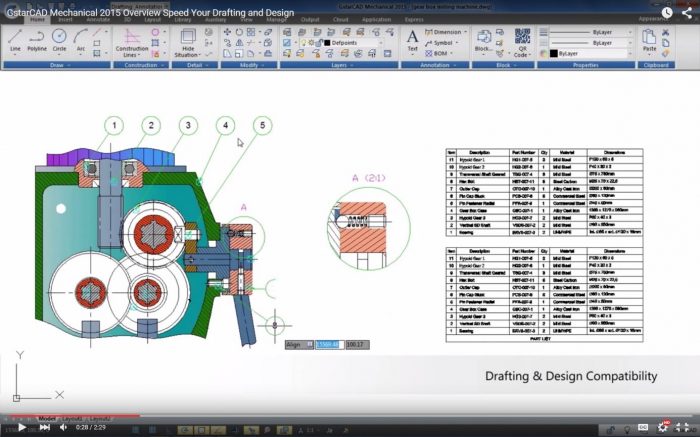Open the YouTube settings gear
700x437 pixels.
[x=663, y=427]
